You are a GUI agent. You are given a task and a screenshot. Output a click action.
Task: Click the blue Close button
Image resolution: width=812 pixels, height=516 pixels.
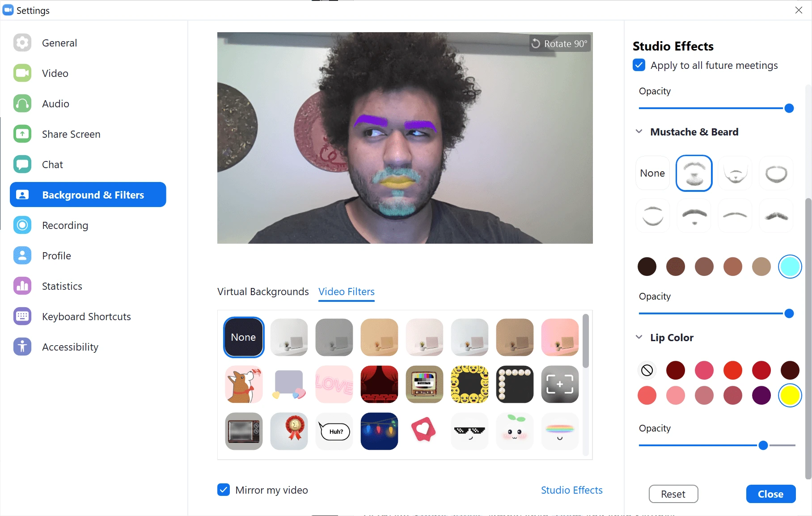pos(770,494)
